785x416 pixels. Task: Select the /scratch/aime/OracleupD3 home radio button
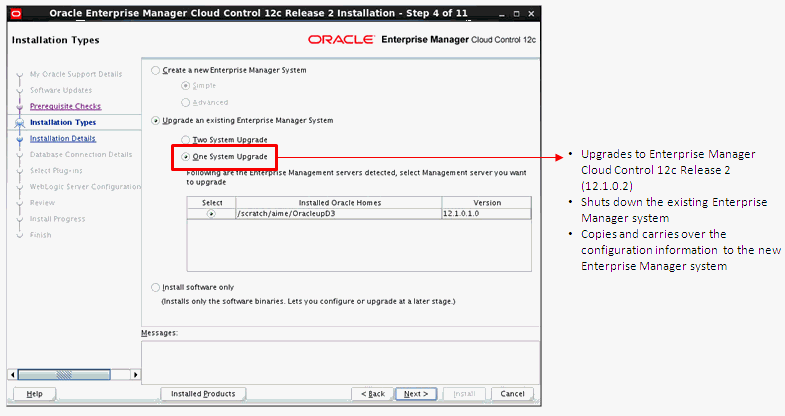coord(211,214)
